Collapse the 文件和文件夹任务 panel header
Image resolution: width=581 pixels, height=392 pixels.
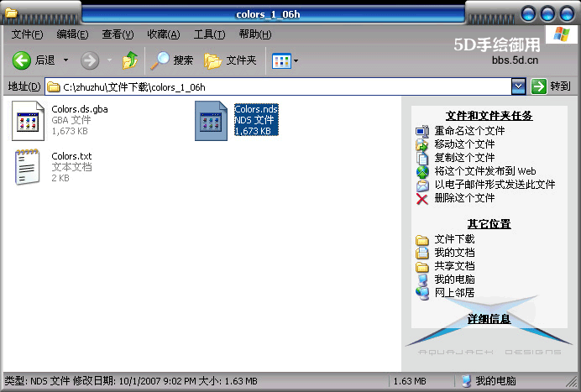point(489,116)
